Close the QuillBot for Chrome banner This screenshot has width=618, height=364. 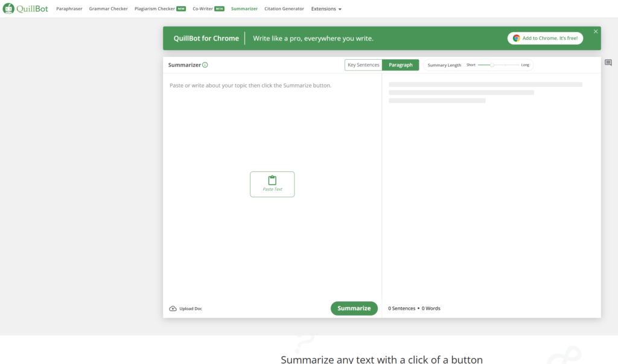(596, 31)
